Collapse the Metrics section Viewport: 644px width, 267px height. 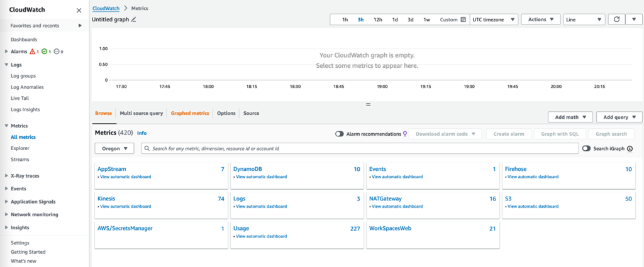pos(6,126)
